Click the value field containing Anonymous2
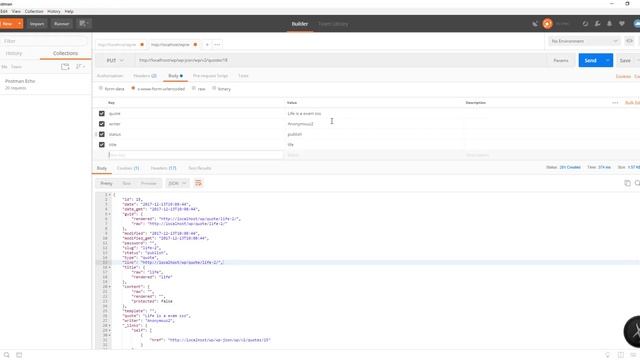Image resolution: width=640 pixels, height=360 pixels. tap(373, 124)
